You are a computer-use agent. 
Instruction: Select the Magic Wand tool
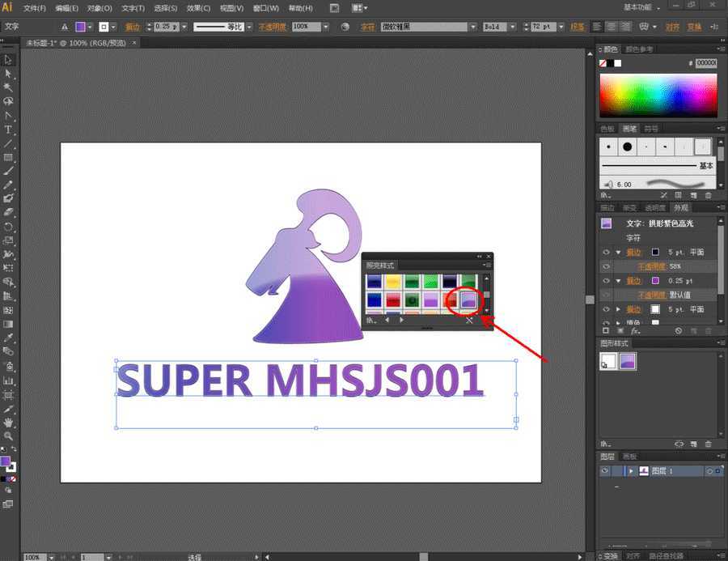tap(8, 87)
